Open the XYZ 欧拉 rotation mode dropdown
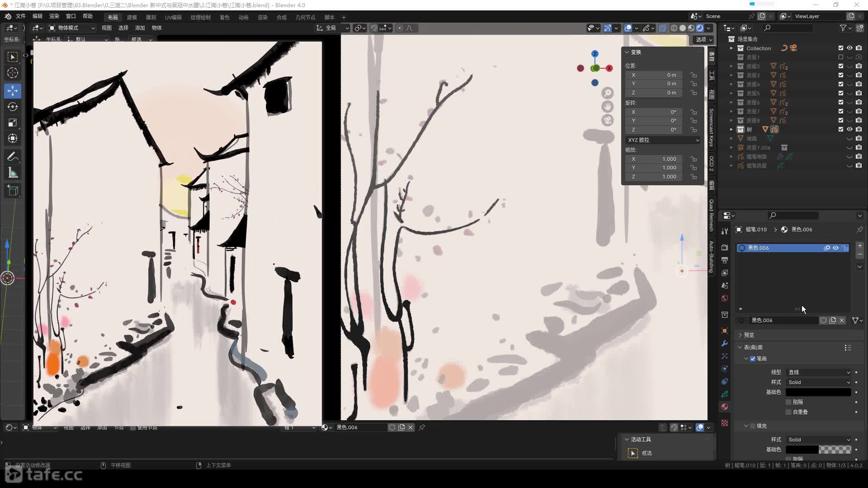868x488 pixels. 663,140
